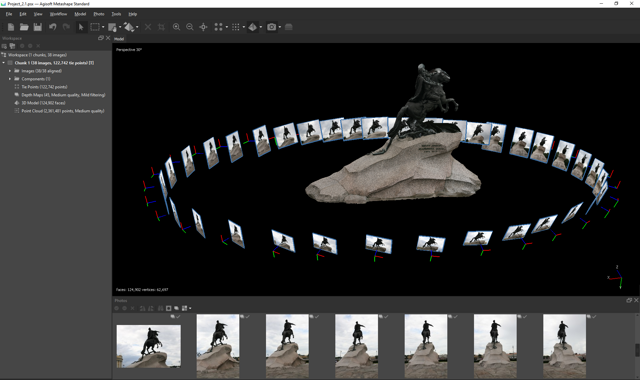Expand the Images folder node

[10, 71]
